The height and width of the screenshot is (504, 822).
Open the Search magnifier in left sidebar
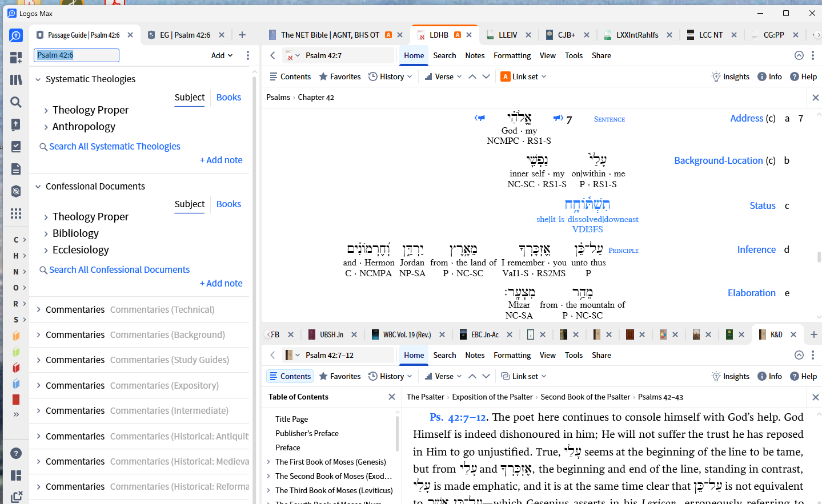tap(16, 102)
